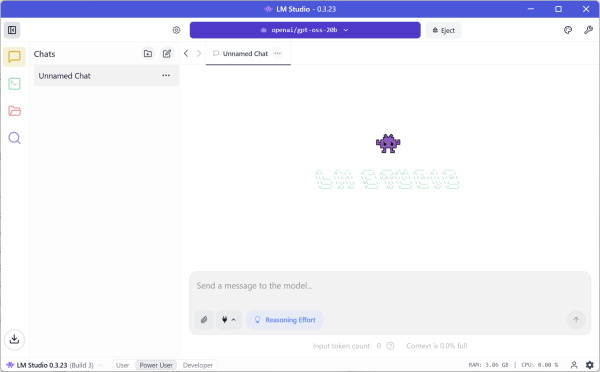Open the Reasoning Effort option
This screenshot has width=600, height=372.
pyautogui.click(x=285, y=320)
